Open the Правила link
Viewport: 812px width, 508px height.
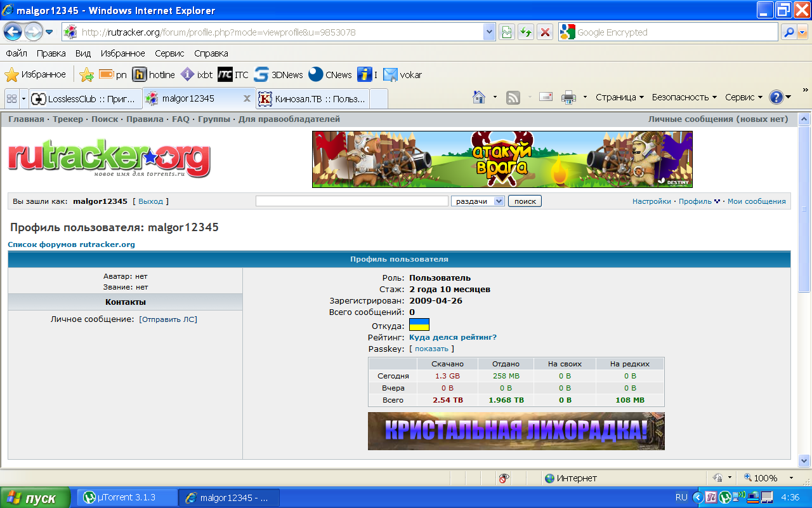point(145,119)
